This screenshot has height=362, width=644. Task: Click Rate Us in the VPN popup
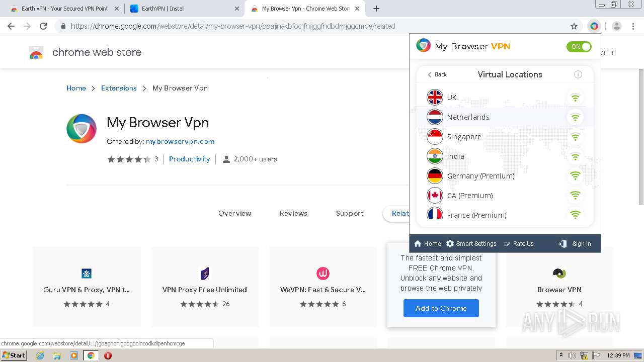[x=519, y=244]
